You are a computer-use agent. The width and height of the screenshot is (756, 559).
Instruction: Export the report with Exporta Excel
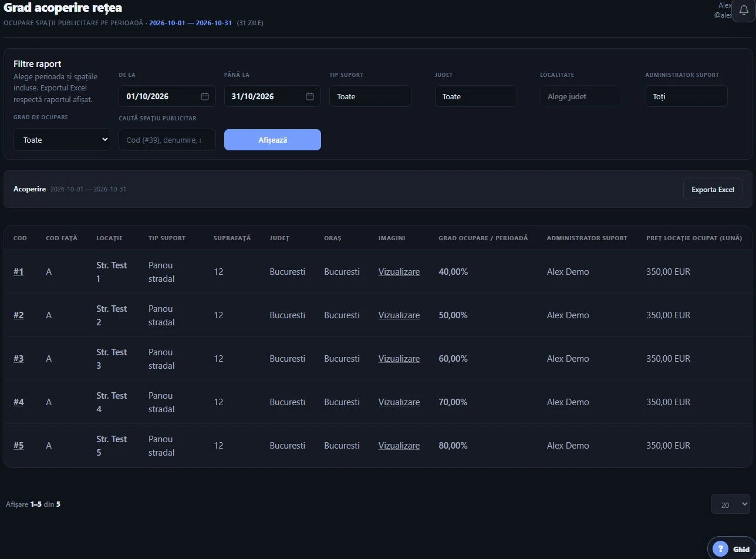click(713, 189)
